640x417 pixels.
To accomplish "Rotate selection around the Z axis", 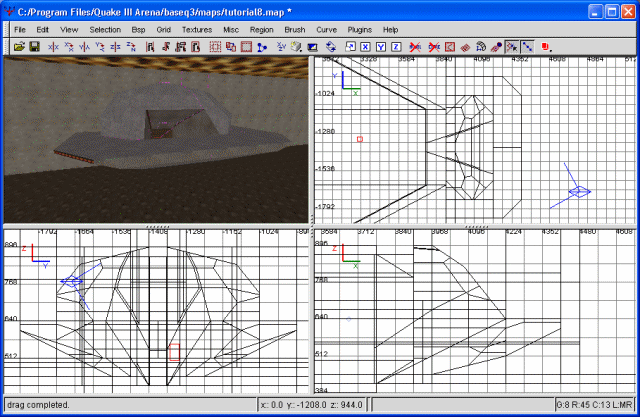I will (131, 47).
